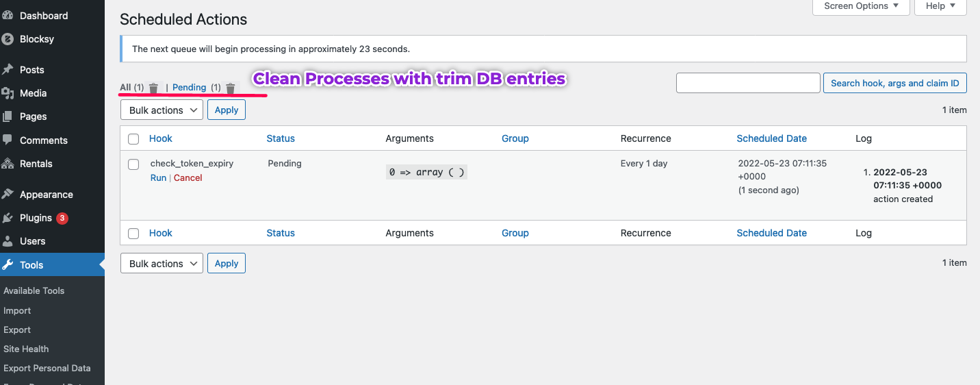
Task: Open Plugins via the plug icon
Action: tap(8, 218)
